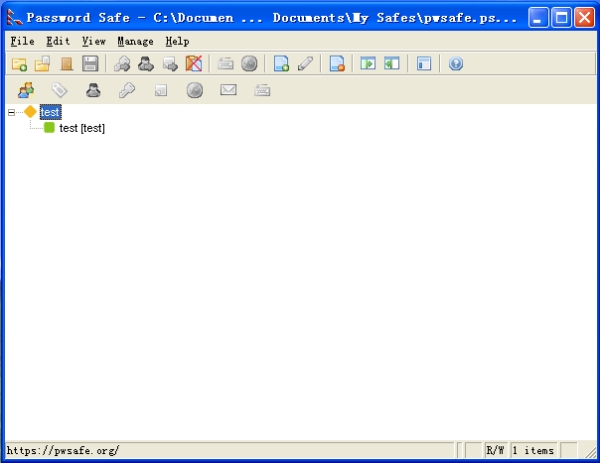The width and height of the screenshot is (600, 463).
Task: Click the Collapse All tree icon
Action: click(392, 64)
